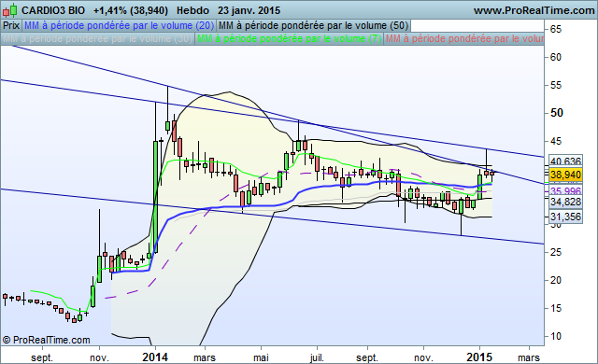Click the 50 level on price scale

point(557,113)
